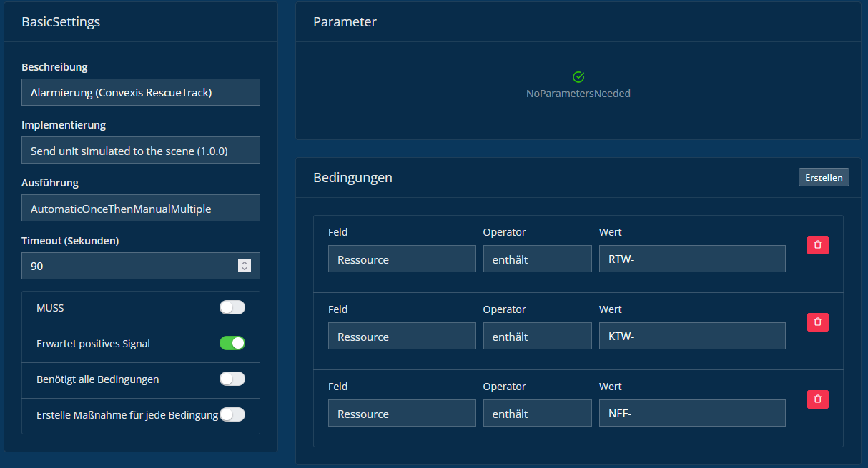This screenshot has height=468, width=868.
Task: Click the green NoParametersNeeded checkmark icon
Action: (x=578, y=77)
